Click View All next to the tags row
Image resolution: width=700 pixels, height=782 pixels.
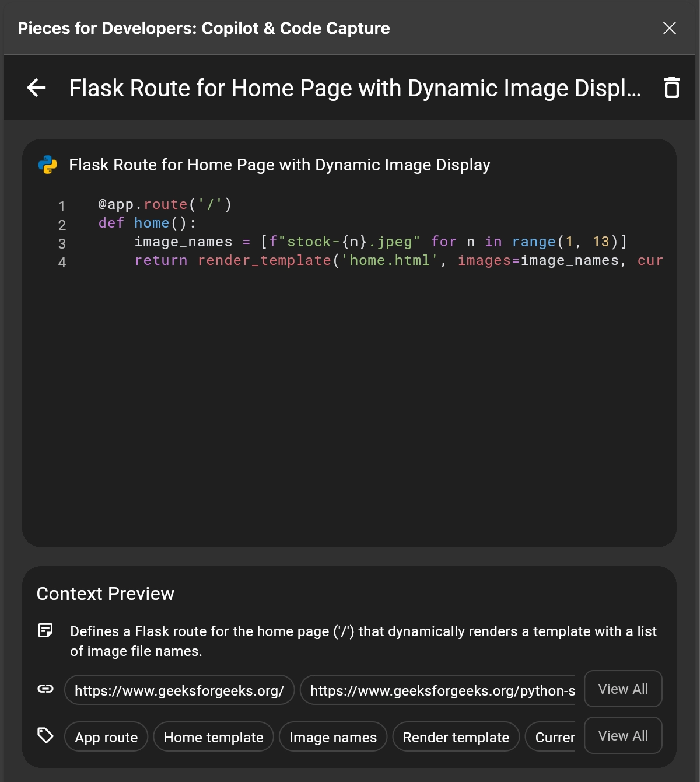pos(623,735)
